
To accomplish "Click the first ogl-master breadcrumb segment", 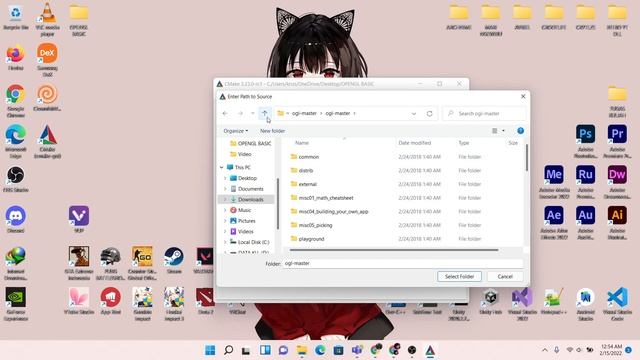I will coord(304,113).
